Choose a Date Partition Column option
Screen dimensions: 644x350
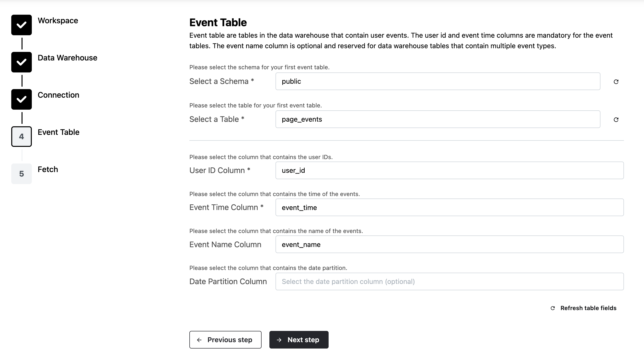[449, 281]
